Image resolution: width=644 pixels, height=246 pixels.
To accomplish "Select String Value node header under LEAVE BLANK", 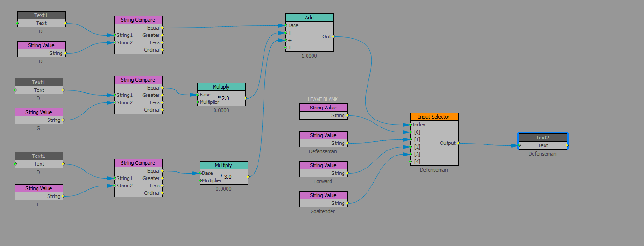I will point(323,108).
